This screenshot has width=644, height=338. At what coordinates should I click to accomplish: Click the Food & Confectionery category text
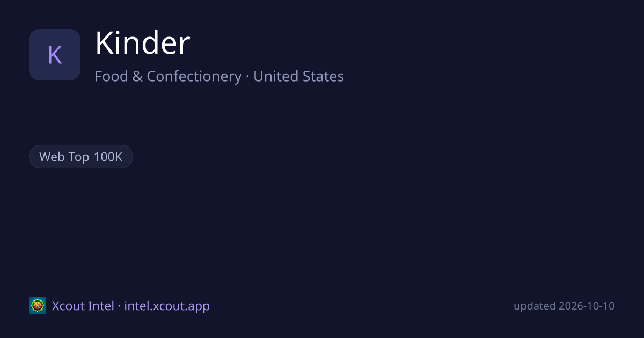[168, 77]
